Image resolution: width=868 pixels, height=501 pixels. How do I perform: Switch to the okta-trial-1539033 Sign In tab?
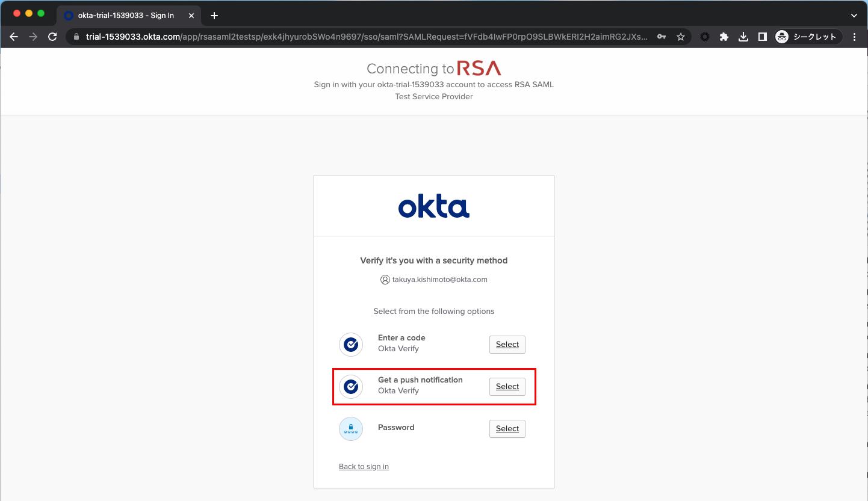coord(126,16)
